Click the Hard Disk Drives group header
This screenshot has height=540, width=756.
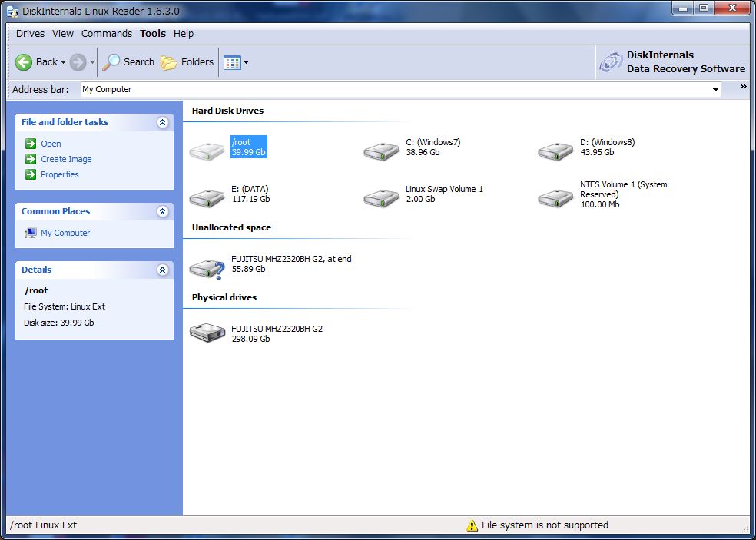(227, 111)
